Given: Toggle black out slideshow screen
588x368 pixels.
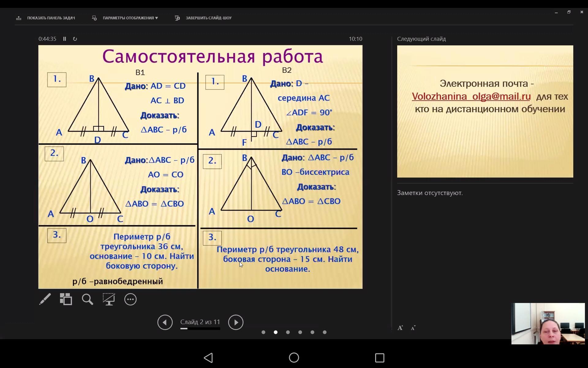Looking at the screenshot, I should pyautogui.click(x=109, y=299).
